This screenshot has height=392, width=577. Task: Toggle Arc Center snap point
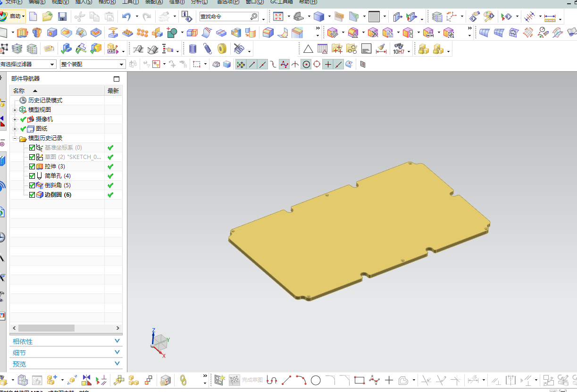307,64
